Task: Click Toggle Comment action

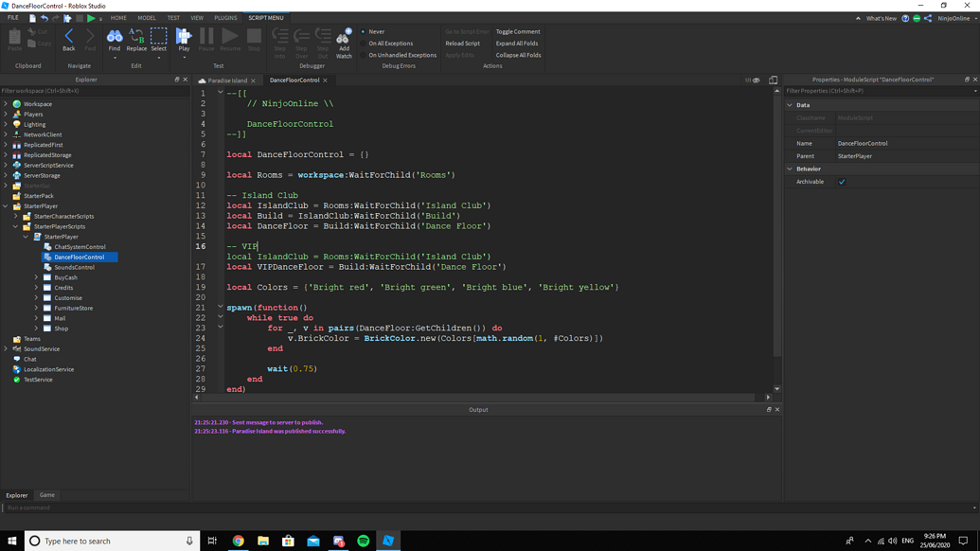Action: (518, 31)
